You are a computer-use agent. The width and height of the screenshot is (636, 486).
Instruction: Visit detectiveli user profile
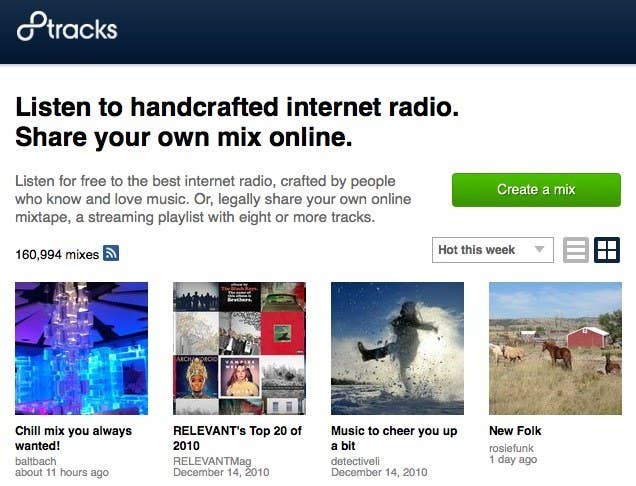[x=355, y=461]
